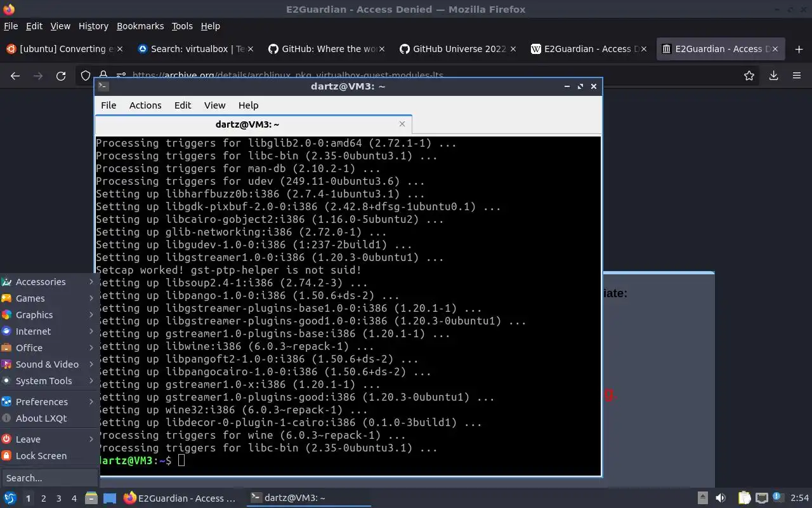Click the terminal prompt line dartz@VM3
The image size is (812, 508).
point(135,460)
